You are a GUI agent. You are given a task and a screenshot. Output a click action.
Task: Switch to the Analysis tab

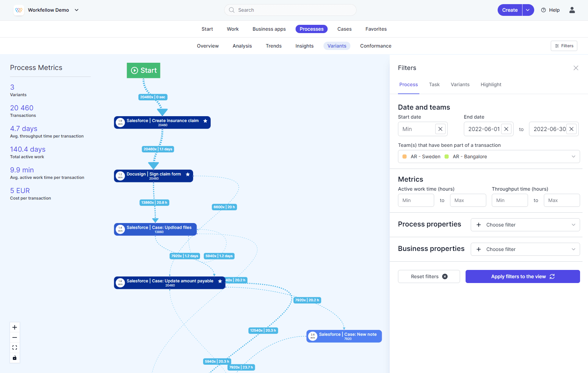click(x=242, y=46)
